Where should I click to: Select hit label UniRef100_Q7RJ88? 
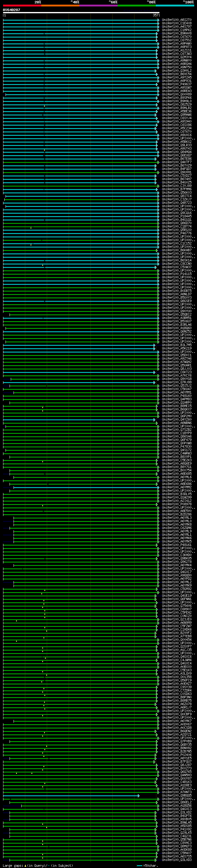click(x=177, y=382)
